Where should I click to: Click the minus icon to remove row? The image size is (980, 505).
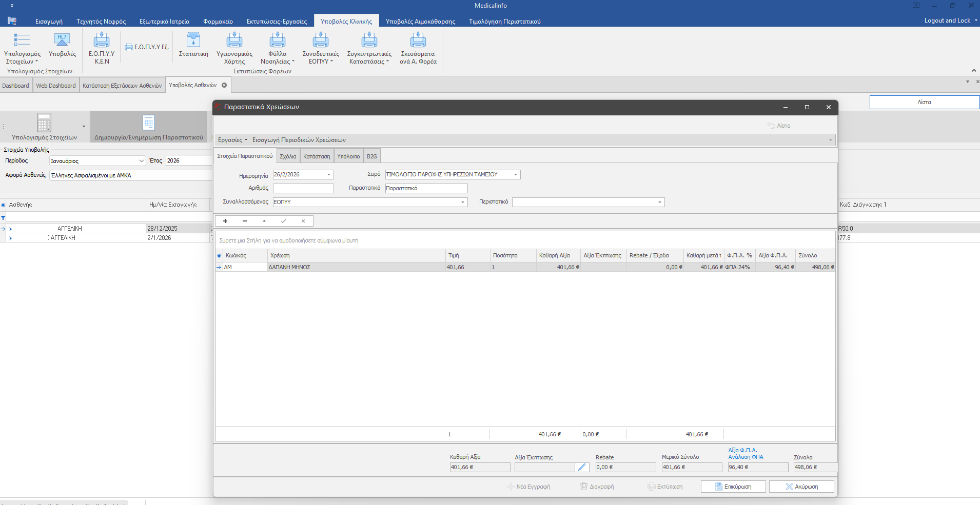click(x=245, y=221)
